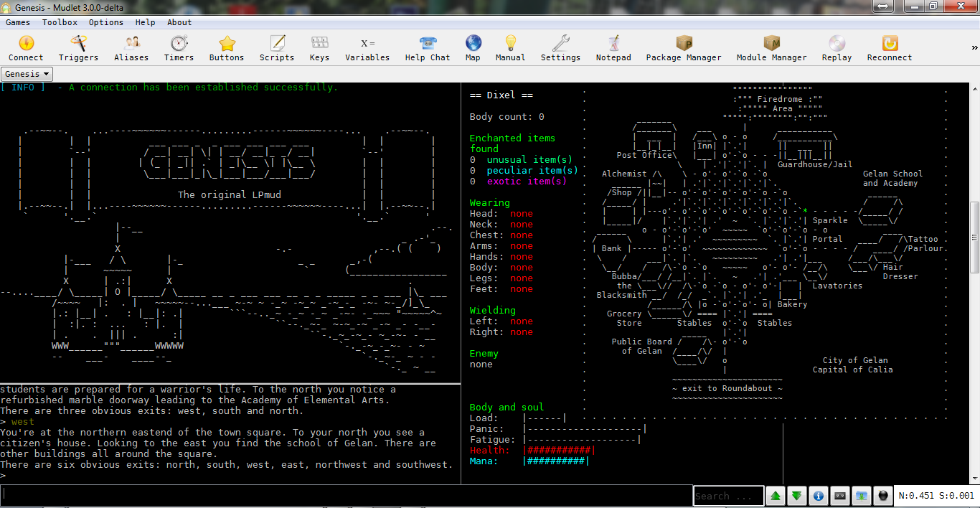Click the 'Body count: 0' text
This screenshot has width=980, height=508.
[507, 116]
